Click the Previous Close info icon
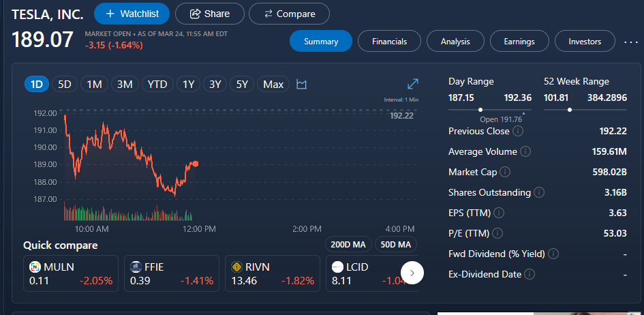644x315 pixels. coord(518,131)
